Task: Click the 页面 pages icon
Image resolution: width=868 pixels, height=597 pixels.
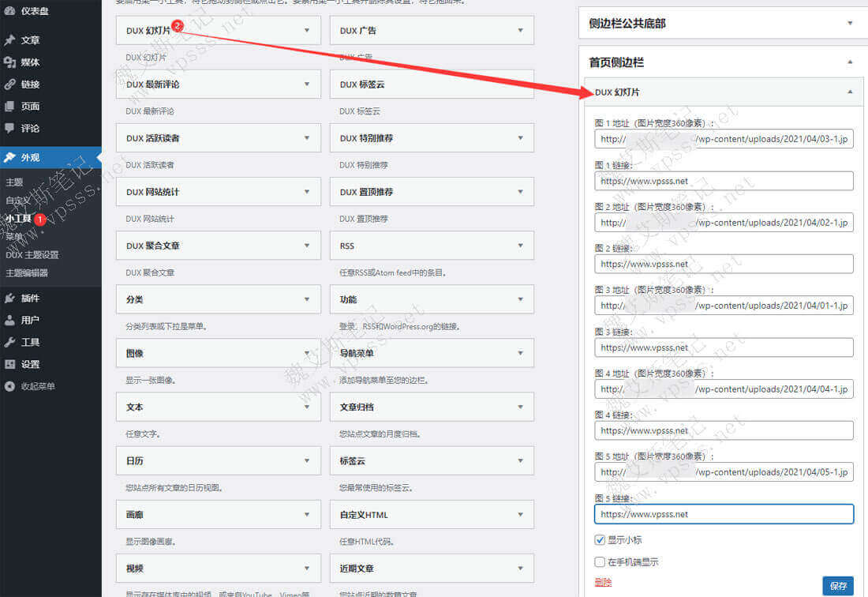Action: coord(9,107)
